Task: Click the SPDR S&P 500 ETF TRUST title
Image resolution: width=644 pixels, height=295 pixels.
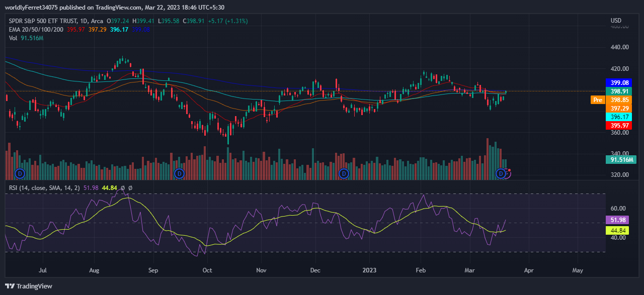Action: 43,21
